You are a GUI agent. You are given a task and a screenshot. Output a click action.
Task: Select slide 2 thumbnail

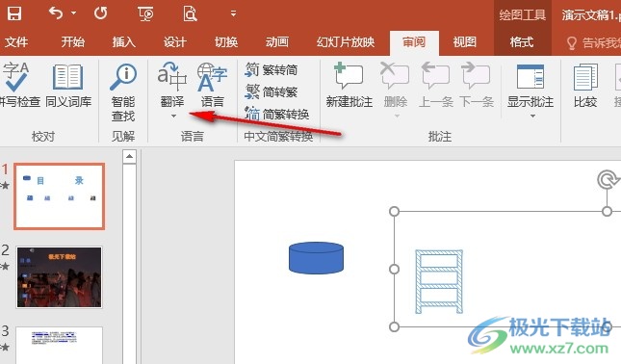(59, 277)
